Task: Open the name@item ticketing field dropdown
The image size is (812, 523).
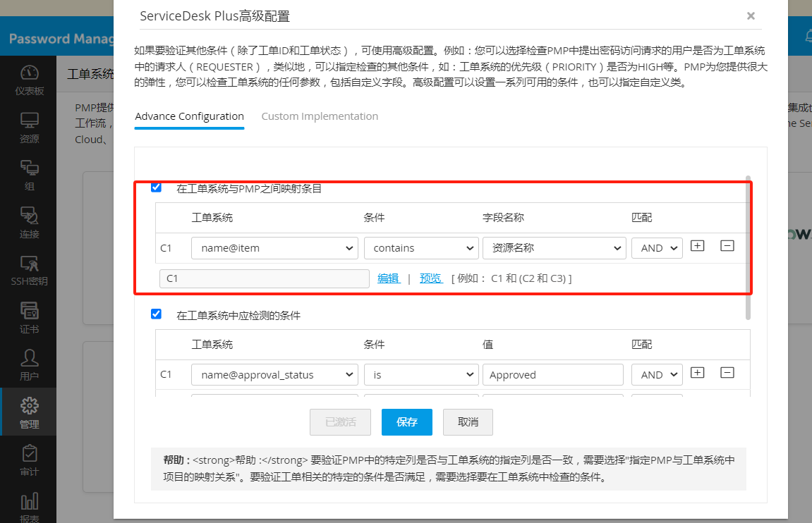Action: point(274,248)
